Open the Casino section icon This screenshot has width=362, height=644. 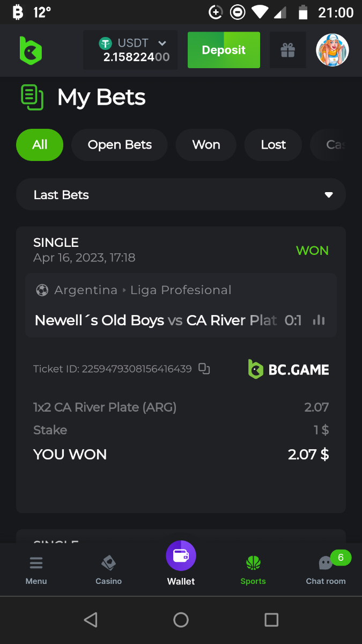click(x=108, y=563)
